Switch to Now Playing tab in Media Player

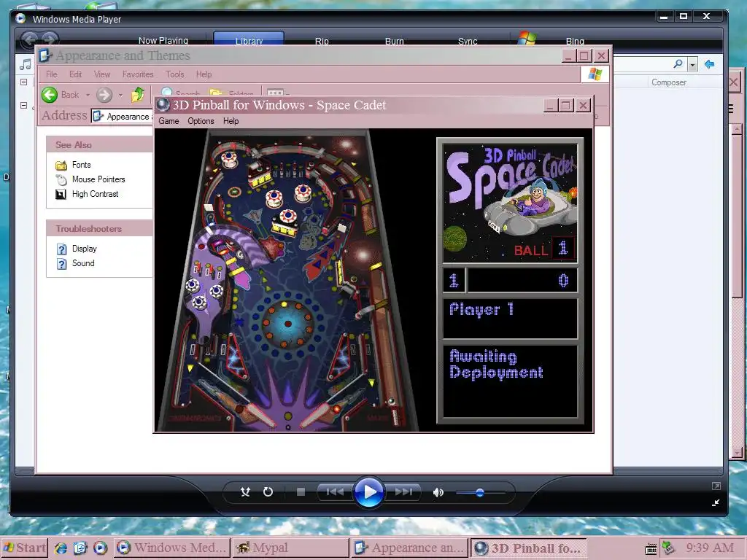[163, 41]
